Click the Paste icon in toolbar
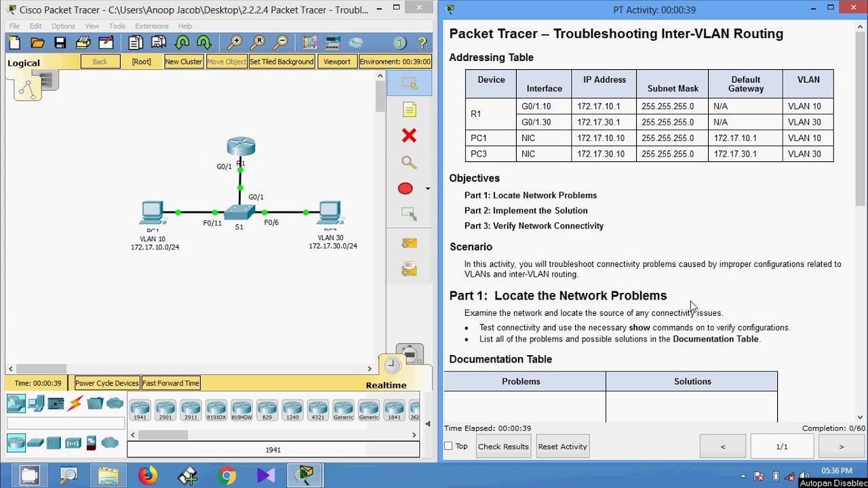Viewport: 868px width, 488px height. [159, 43]
